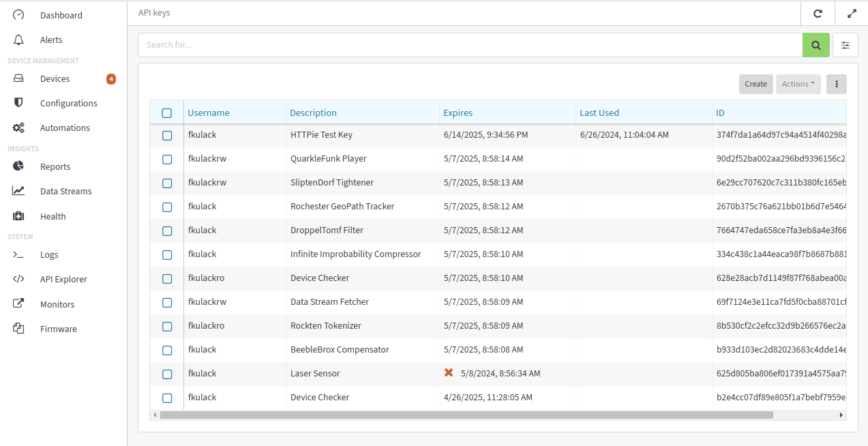The height and width of the screenshot is (446, 868).
Task: Click fkulackro username in Rockten Tokenizer row
Action: (206, 325)
